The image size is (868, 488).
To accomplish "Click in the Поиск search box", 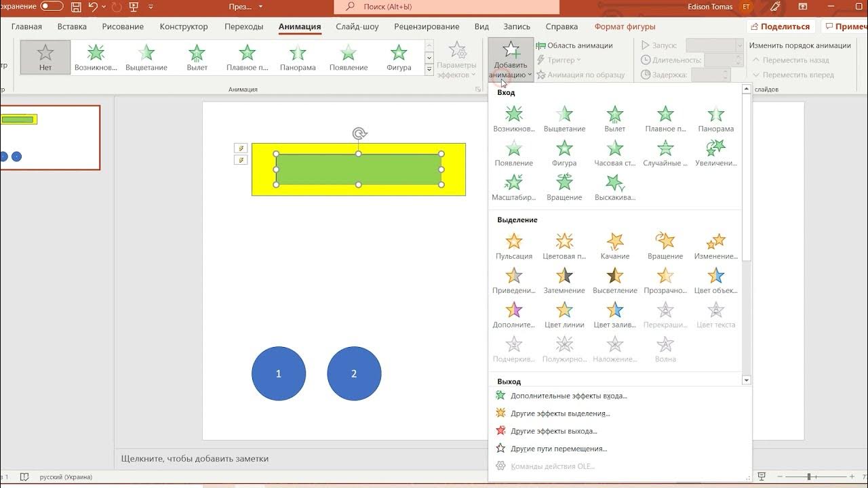I will click(x=447, y=7).
